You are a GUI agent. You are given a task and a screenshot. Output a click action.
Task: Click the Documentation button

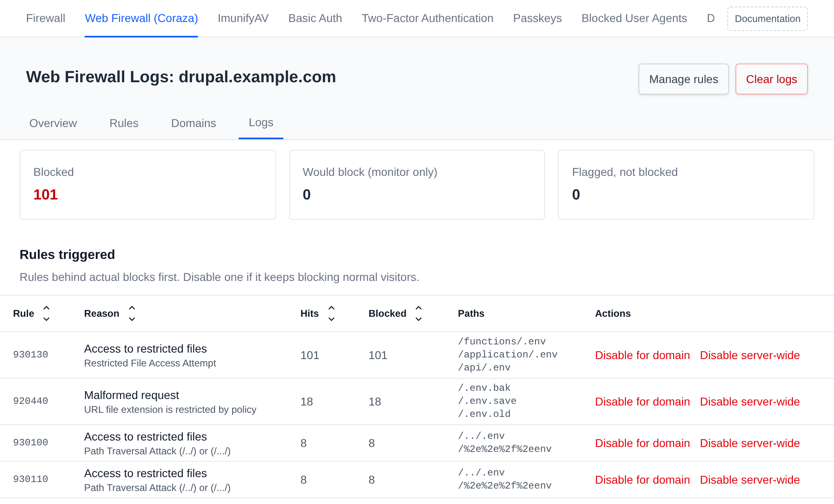point(768,19)
